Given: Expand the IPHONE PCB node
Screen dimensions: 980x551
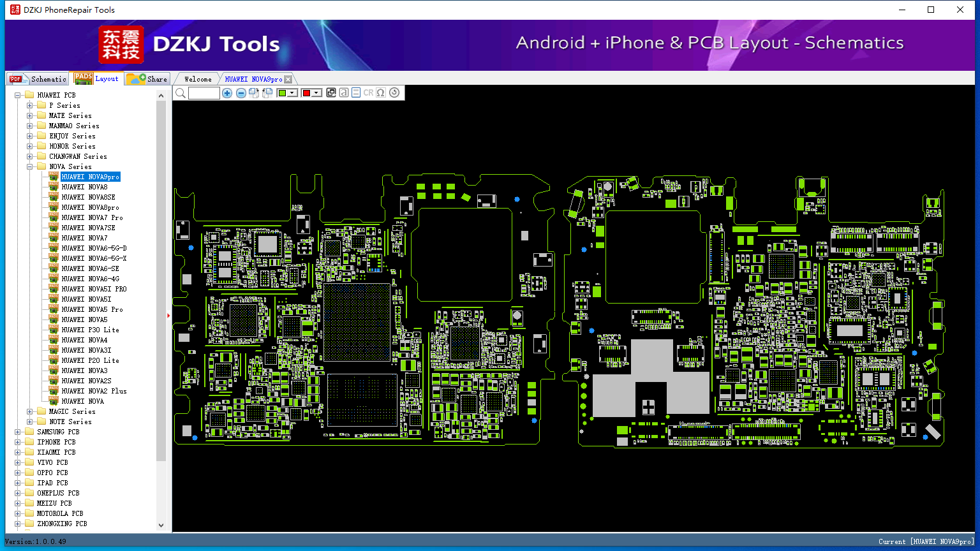Looking at the screenshot, I should 18,443.
